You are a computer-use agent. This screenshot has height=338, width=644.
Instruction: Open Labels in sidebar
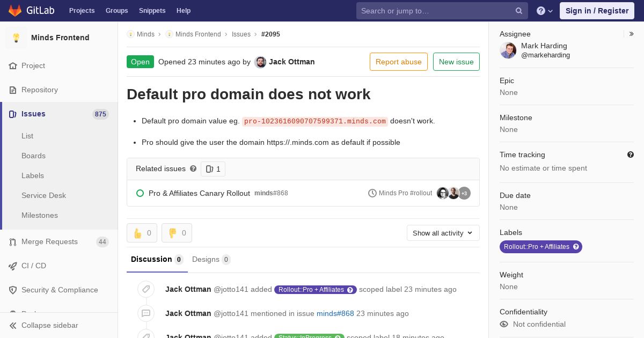point(33,176)
